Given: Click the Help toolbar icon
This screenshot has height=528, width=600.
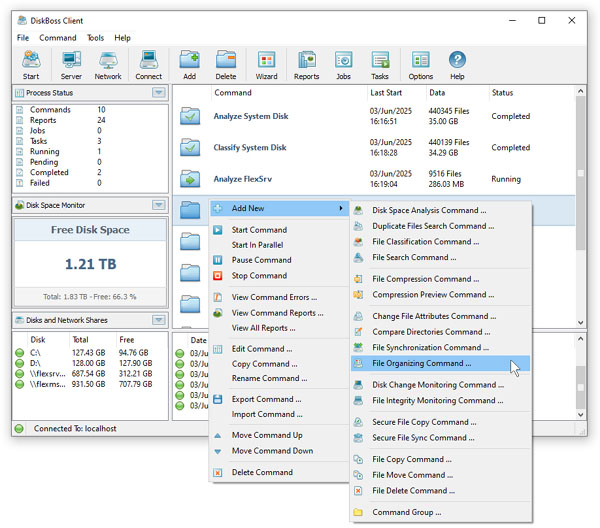Looking at the screenshot, I should click(x=457, y=65).
